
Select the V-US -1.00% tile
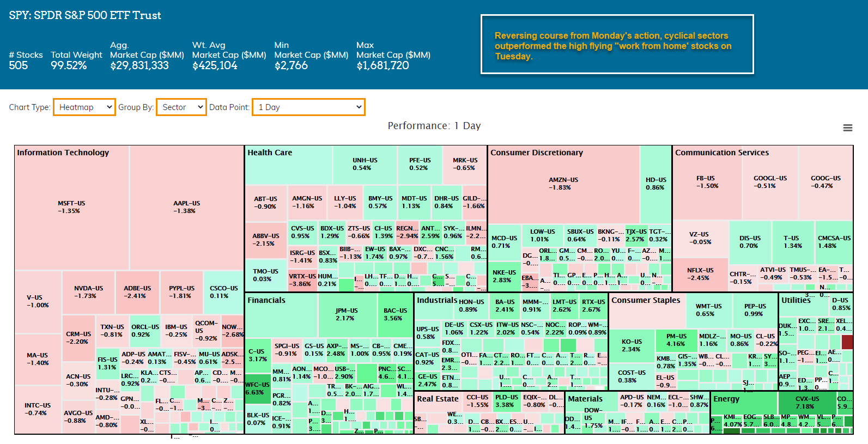[38, 302]
